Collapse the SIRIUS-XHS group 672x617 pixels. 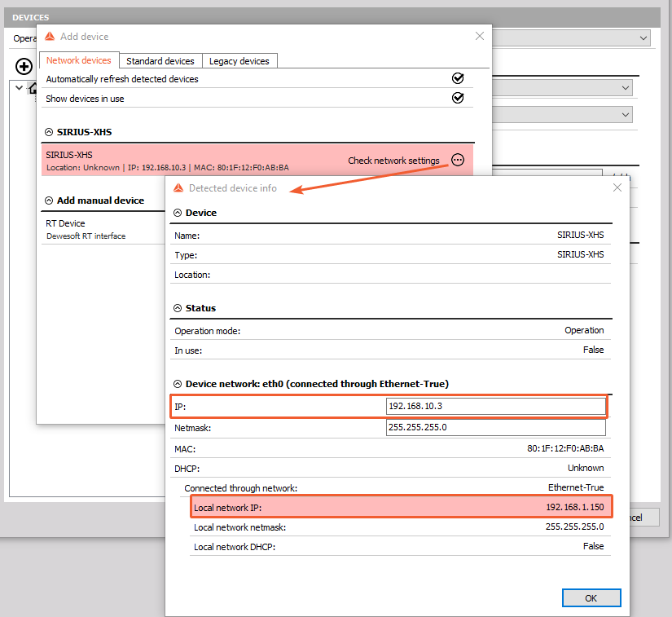tap(49, 132)
